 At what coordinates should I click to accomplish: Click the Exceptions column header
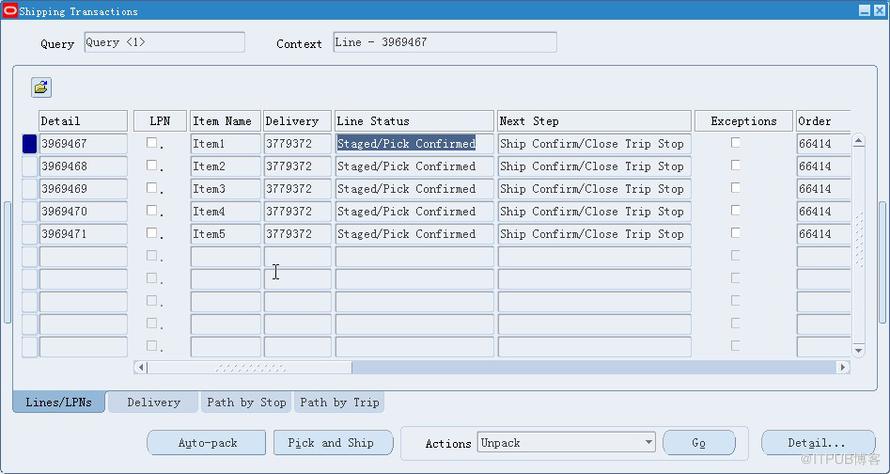744,121
